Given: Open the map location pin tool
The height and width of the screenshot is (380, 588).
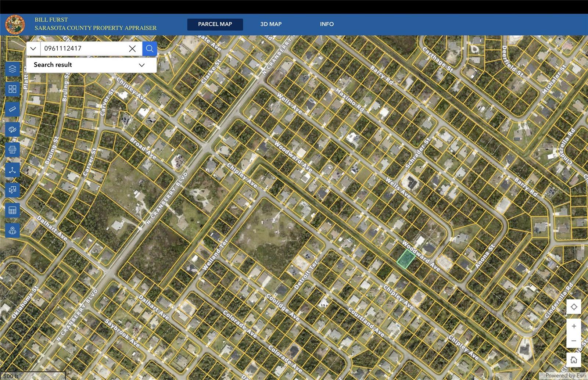Looking at the screenshot, I should (x=12, y=230).
